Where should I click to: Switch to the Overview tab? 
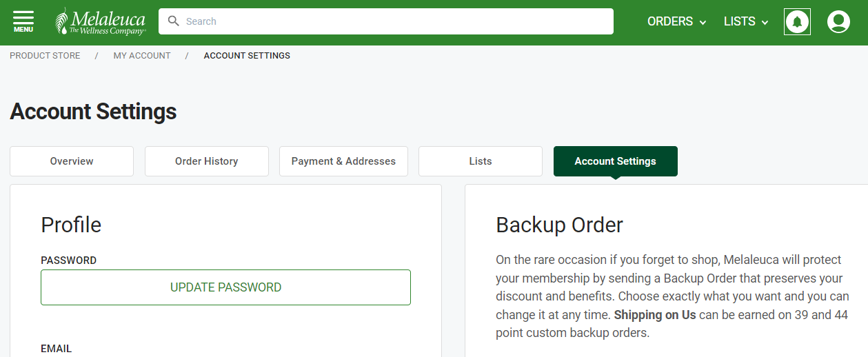tap(72, 161)
